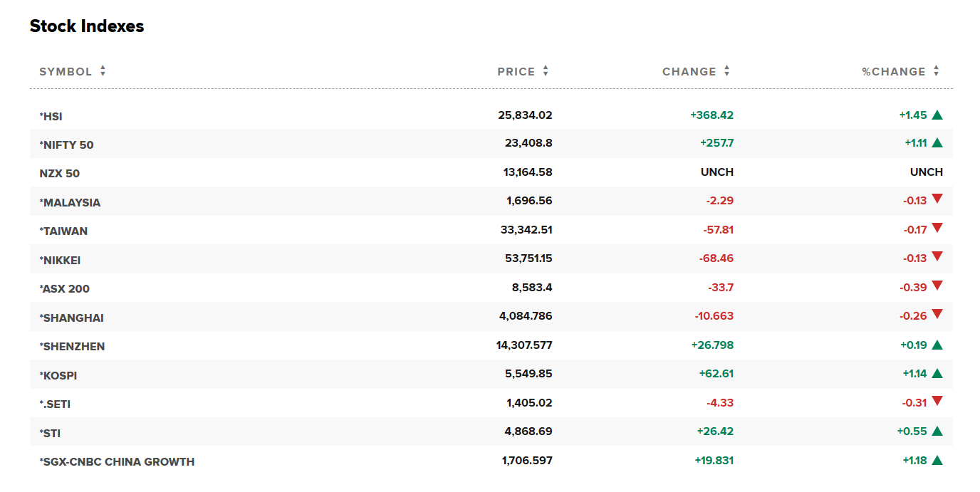980x492 pixels.
Task: Sort table by SYMBOL column header
Action: coord(66,72)
